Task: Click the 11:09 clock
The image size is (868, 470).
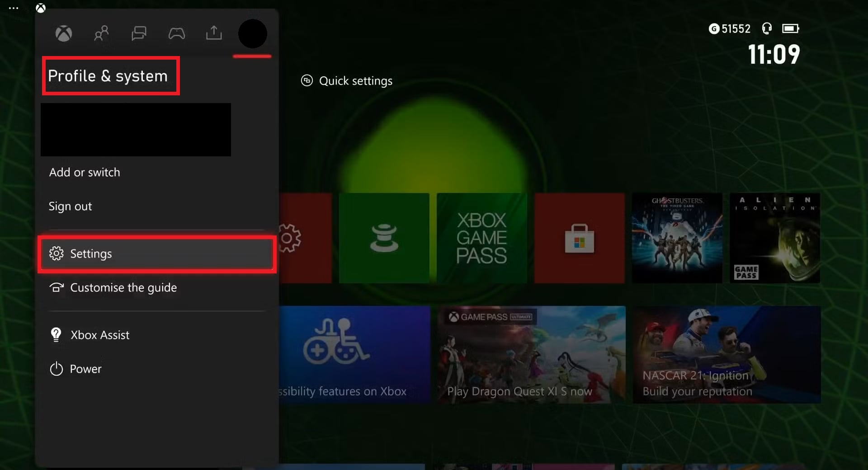Action: coord(774,54)
